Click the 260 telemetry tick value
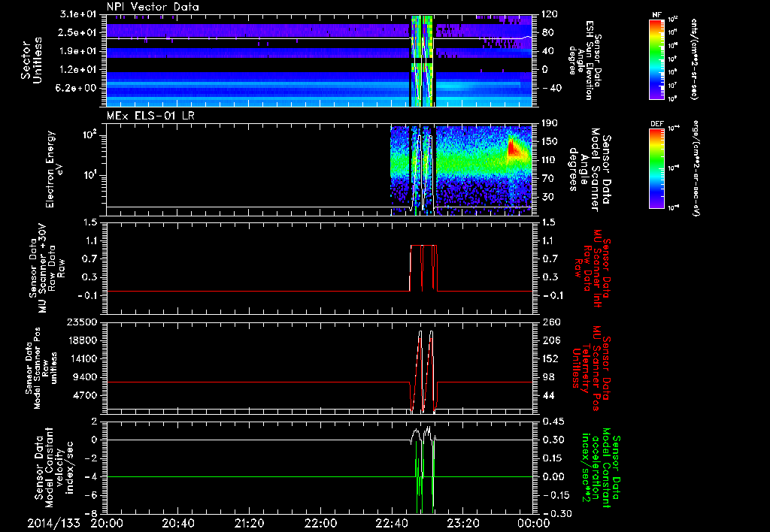Viewport: 770px width, 532px height. [x=550, y=322]
